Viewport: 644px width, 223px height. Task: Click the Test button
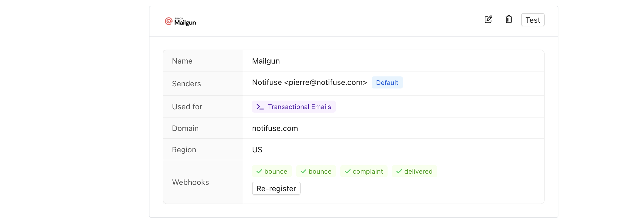533,20
